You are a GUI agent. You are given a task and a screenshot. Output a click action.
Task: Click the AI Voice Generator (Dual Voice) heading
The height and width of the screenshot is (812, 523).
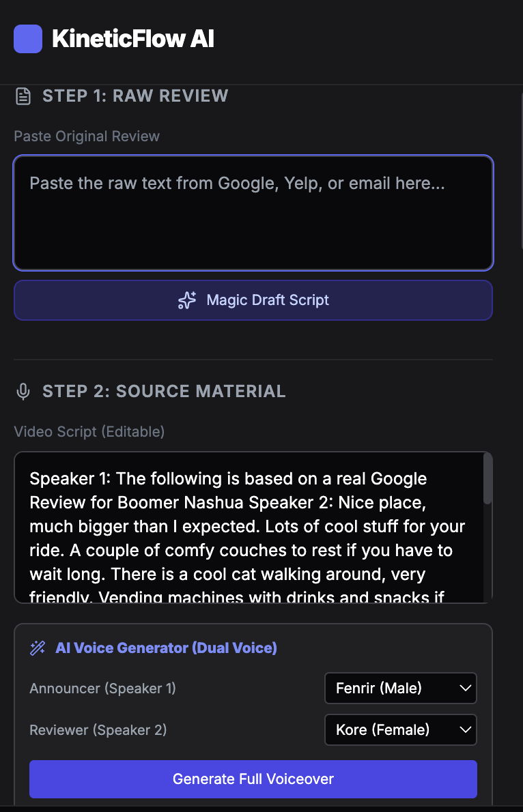(x=166, y=647)
